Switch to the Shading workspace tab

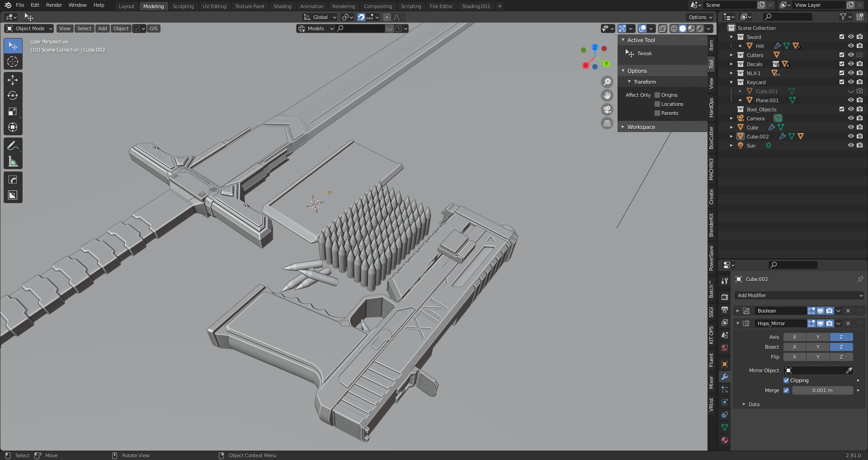coord(282,6)
